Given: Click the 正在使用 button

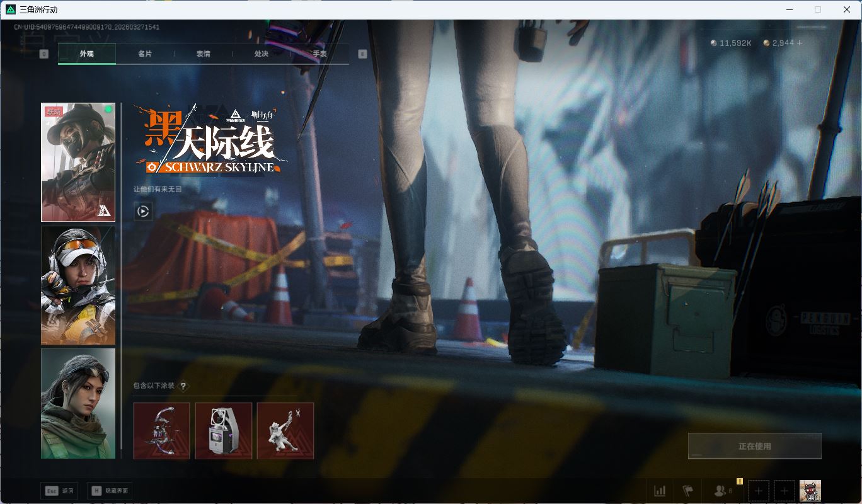Looking at the screenshot, I should (x=754, y=446).
